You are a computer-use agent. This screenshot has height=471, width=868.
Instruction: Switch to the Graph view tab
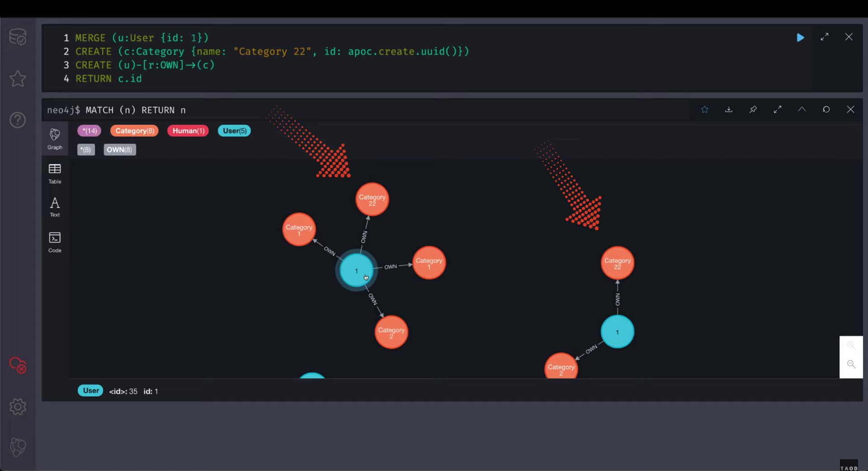pyautogui.click(x=55, y=138)
